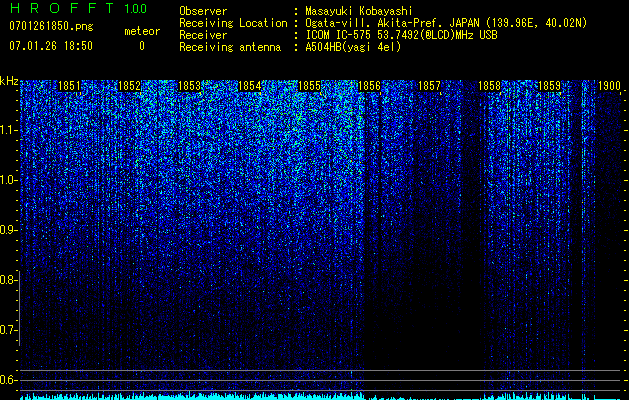This screenshot has height=400, width=629.
Task: Select the filename 0701261850.png
Action: click(x=51, y=27)
